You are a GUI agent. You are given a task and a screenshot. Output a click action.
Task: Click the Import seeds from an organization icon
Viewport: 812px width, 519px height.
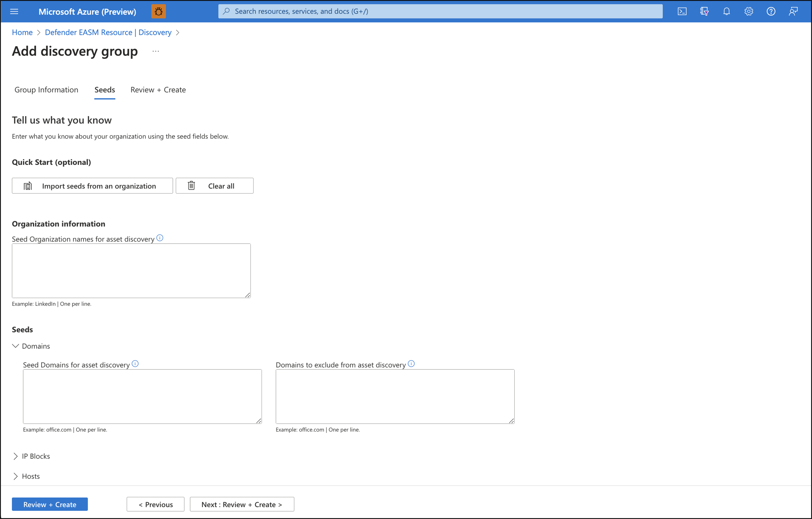pos(27,186)
